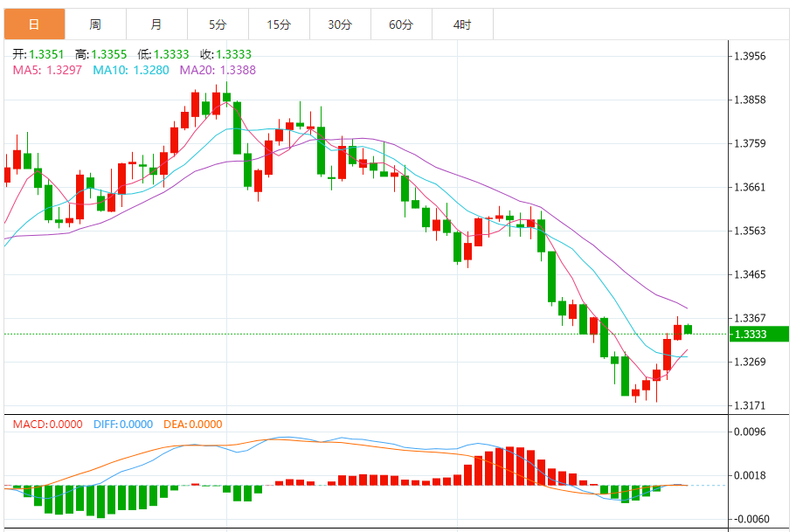Click the 0.0096 MACD axis label
796x532 pixels.
750,432
